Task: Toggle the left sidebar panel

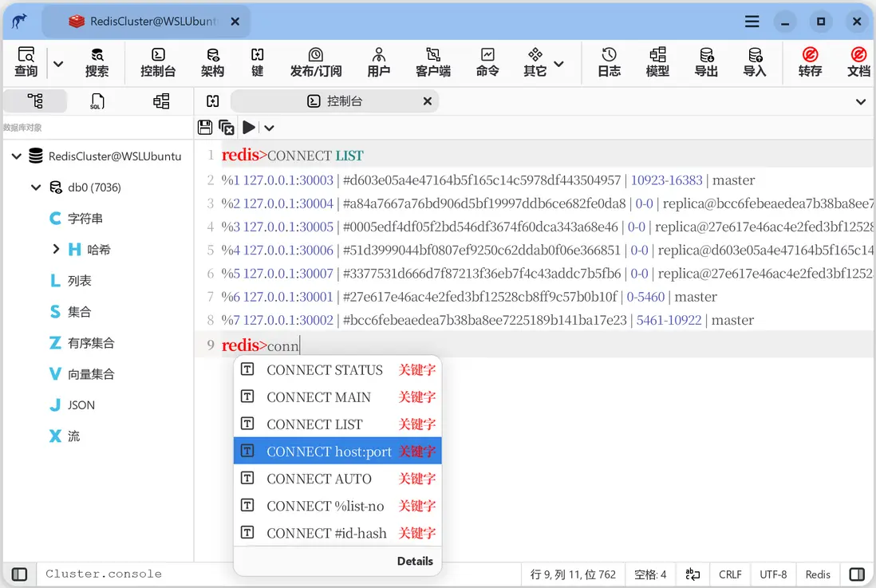Action: [x=20, y=574]
